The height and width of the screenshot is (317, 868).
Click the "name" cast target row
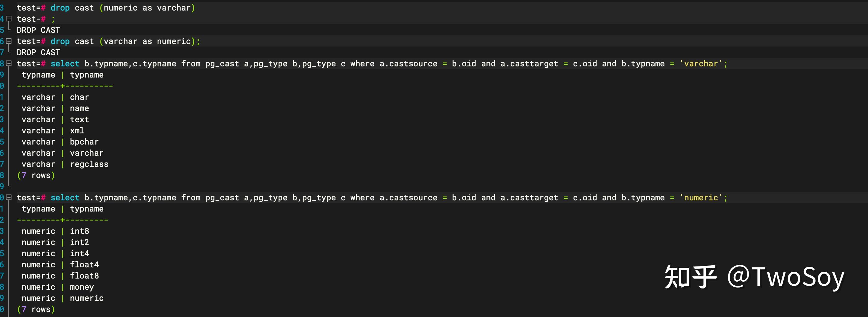tap(79, 109)
